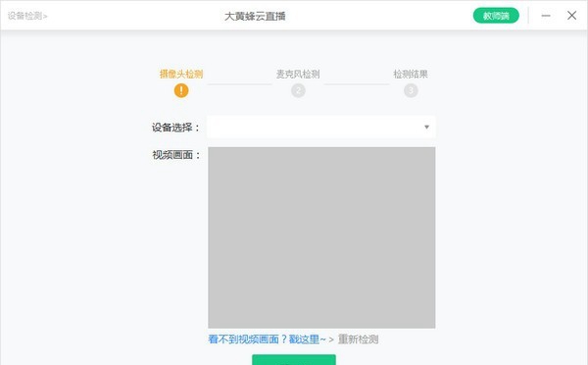Open the 设备选择 dropdown arrow
Image resolution: width=588 pixels, height=365 pixels.
[x=426, y=127]
